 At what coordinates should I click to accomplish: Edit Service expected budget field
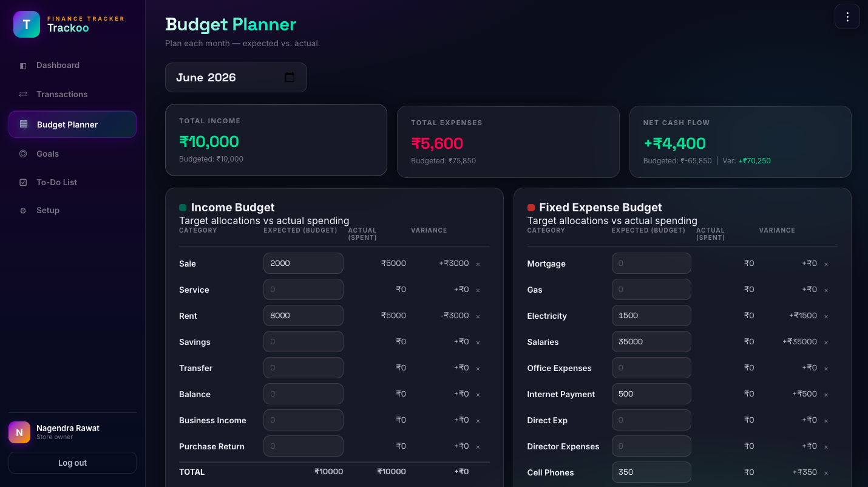click(303, 290)
